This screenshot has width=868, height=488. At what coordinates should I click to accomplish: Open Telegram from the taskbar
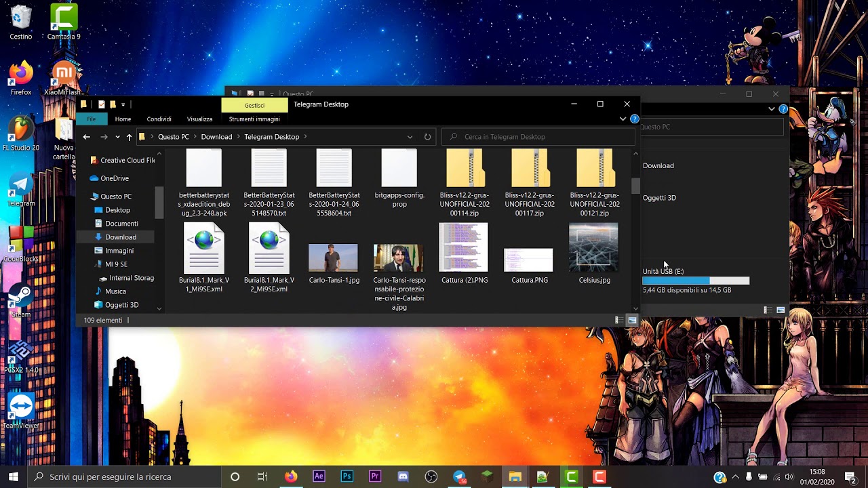click(459, 476)
